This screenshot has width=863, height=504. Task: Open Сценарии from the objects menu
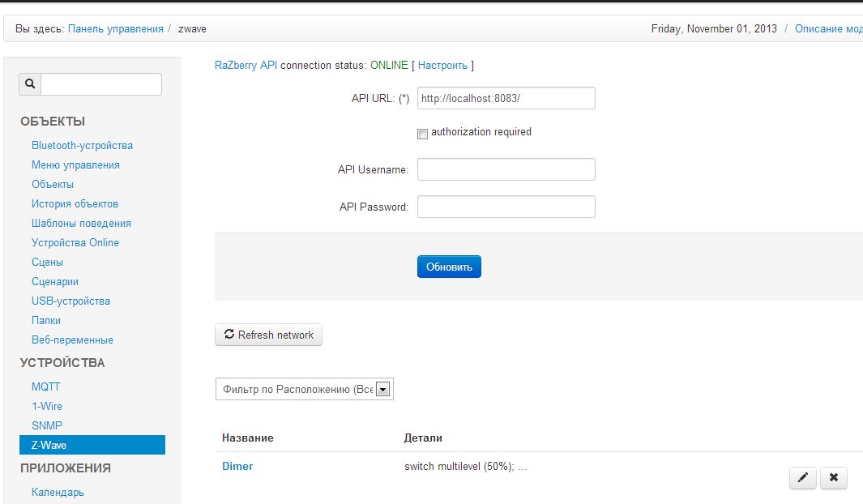click(x=55, y=281)
